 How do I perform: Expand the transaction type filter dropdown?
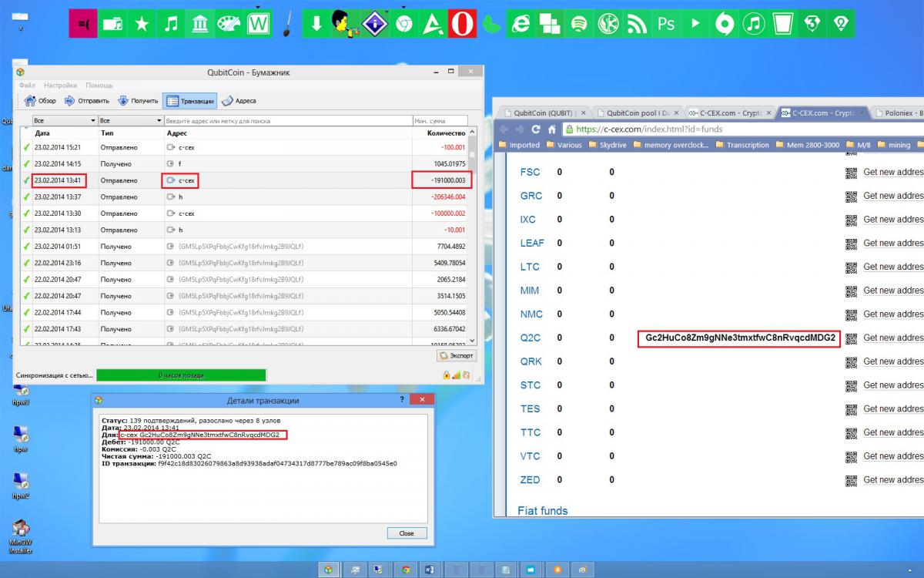[x=131, y=121]
